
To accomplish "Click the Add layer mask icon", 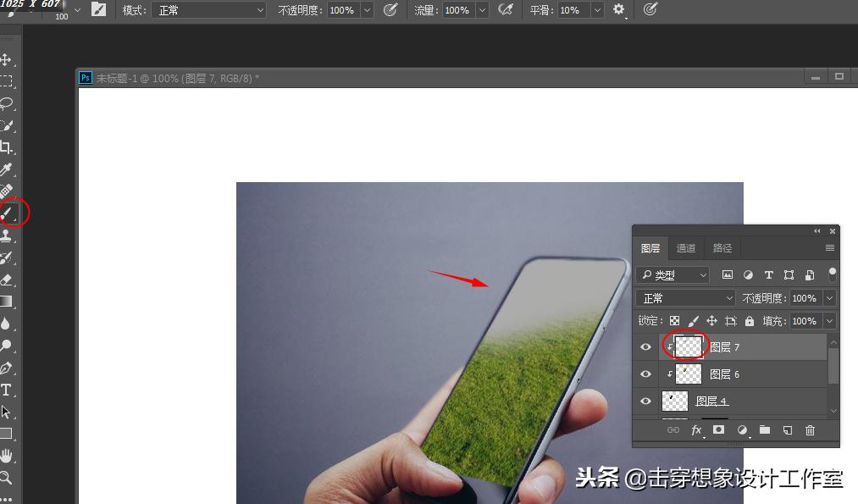I will coord(718,430).
